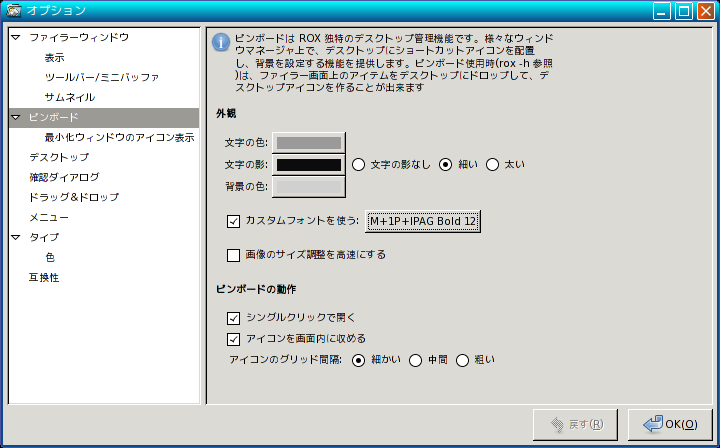The image size is (720, 448).
Task: Select the サムネイル page
Action: click(x=70, y=97)
